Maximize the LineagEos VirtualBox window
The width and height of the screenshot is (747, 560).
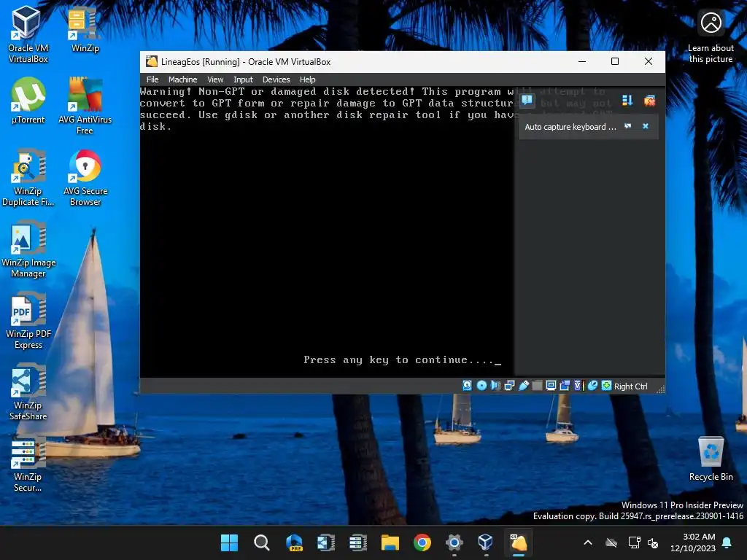[614, 61]
